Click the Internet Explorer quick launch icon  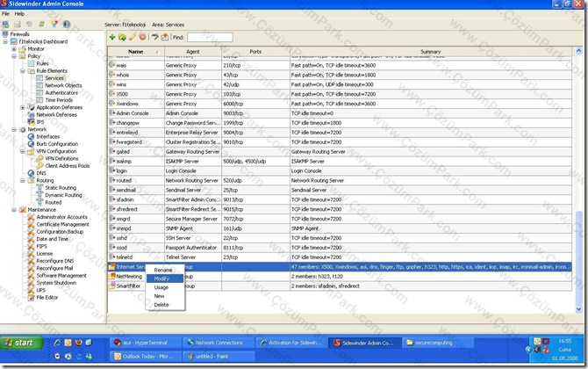click(x=57, y=343)
